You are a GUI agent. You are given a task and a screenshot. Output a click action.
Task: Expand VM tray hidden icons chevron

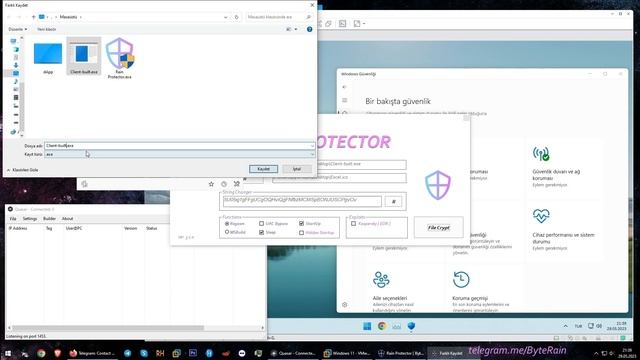[565, 326]
